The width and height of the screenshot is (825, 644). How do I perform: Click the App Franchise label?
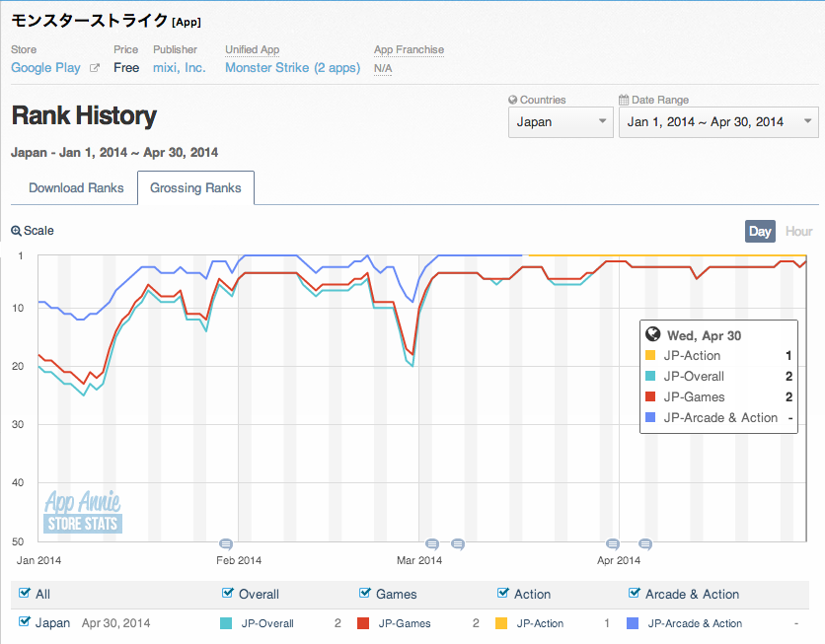409,49
